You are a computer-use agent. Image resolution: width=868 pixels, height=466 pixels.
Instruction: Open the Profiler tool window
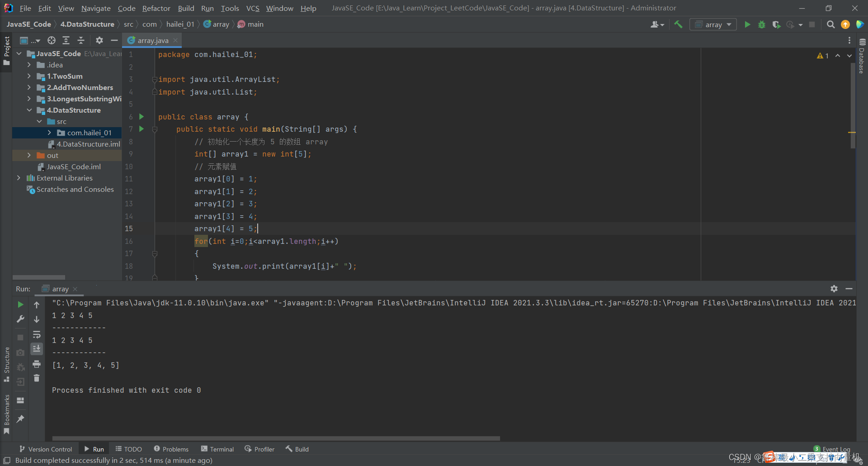click(x=259, y=449)
